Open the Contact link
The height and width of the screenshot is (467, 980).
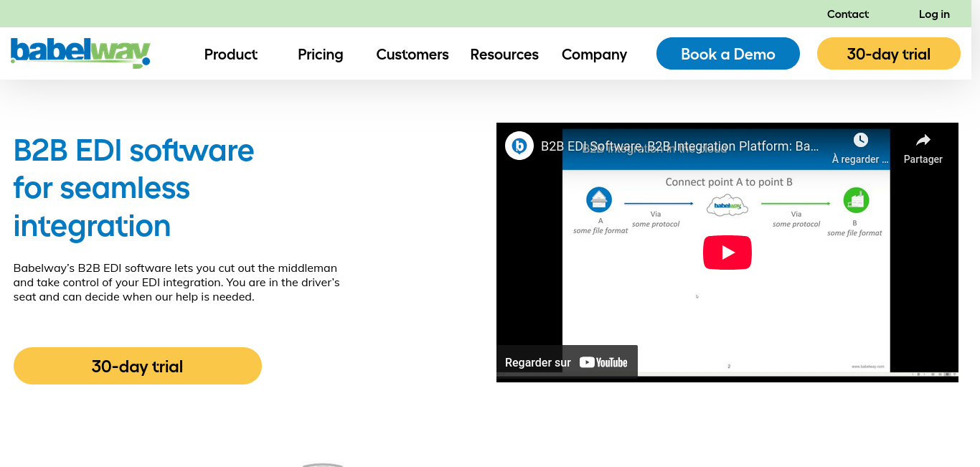847,14
